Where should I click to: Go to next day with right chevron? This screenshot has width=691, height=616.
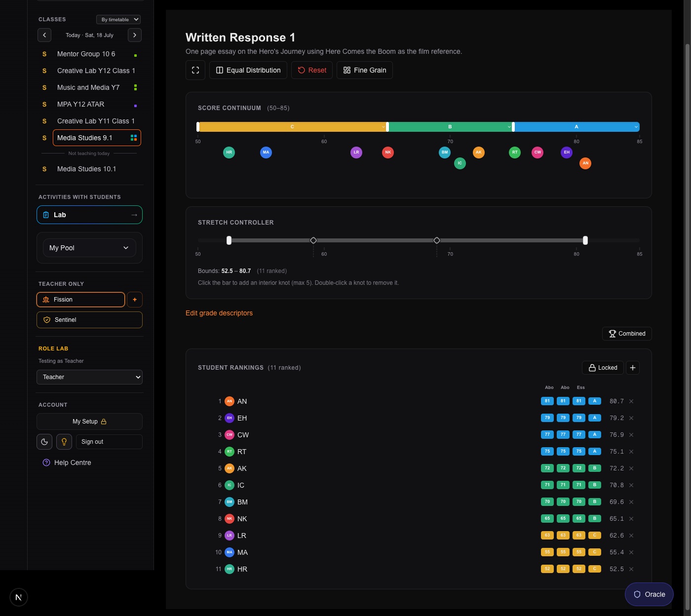pyautogui.click(x=135, y=35)
